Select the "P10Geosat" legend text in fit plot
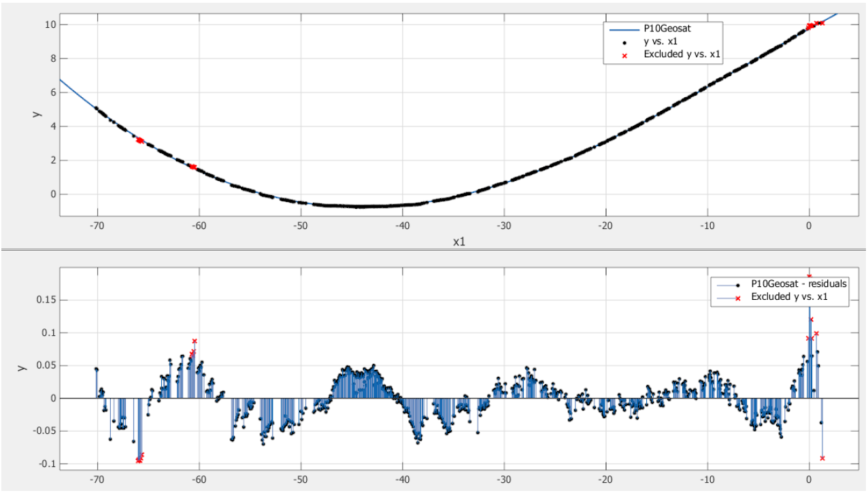868x493 pixels. (x=663, y=30)
